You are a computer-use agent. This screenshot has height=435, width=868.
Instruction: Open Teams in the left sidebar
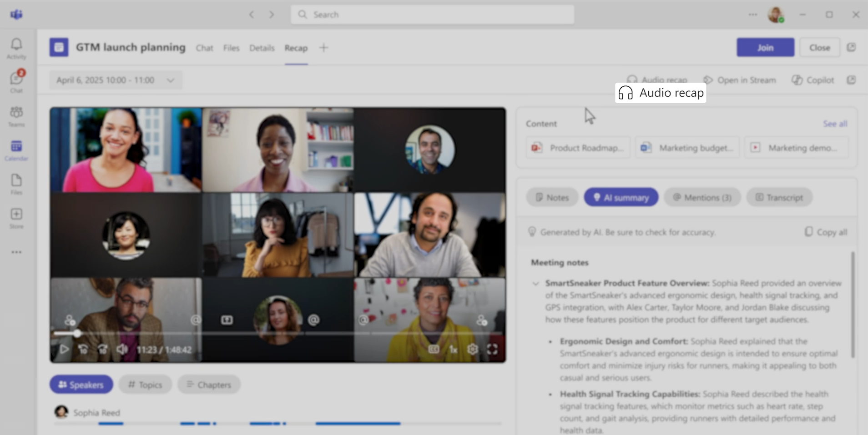click(x=16, y=116)
